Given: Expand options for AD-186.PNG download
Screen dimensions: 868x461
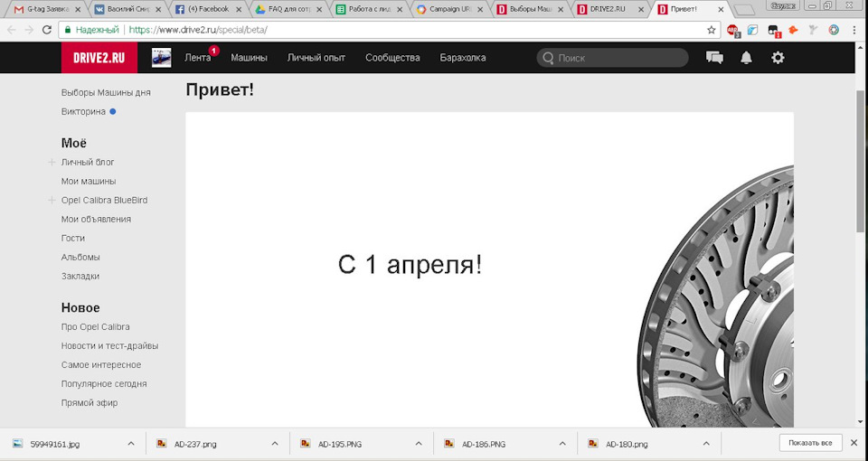Looking at the screenshot, I should click(562, 444).
